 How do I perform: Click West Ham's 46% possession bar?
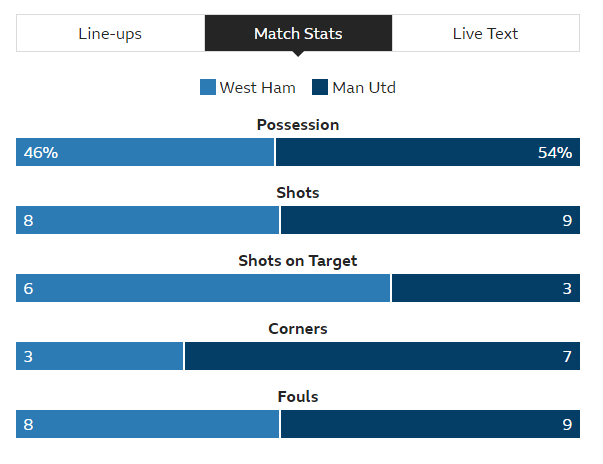145,153
